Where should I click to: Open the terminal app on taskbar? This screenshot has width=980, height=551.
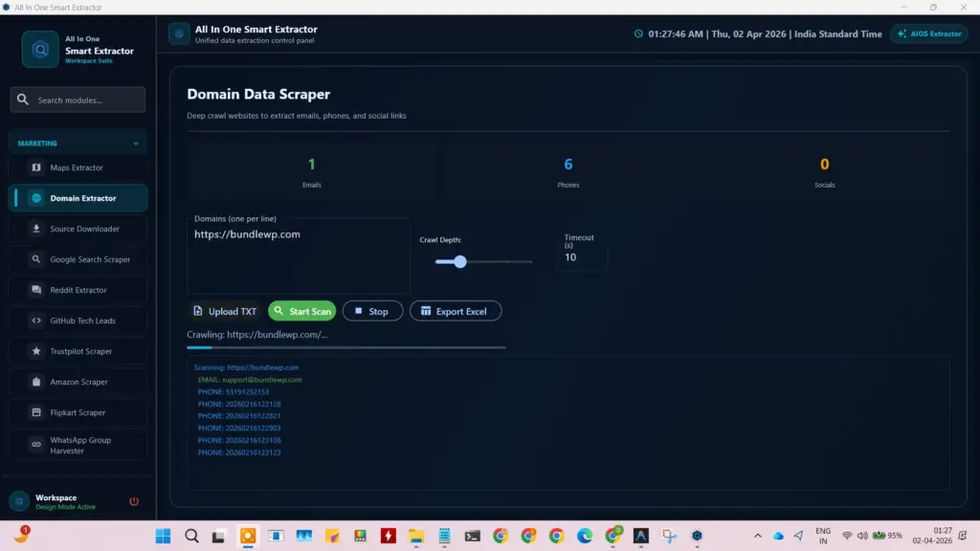pyautogui.click(x=473, y=536)
